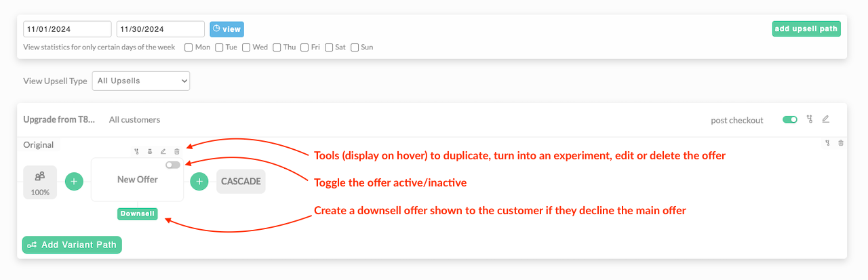Check the Mon day filter

189,47
